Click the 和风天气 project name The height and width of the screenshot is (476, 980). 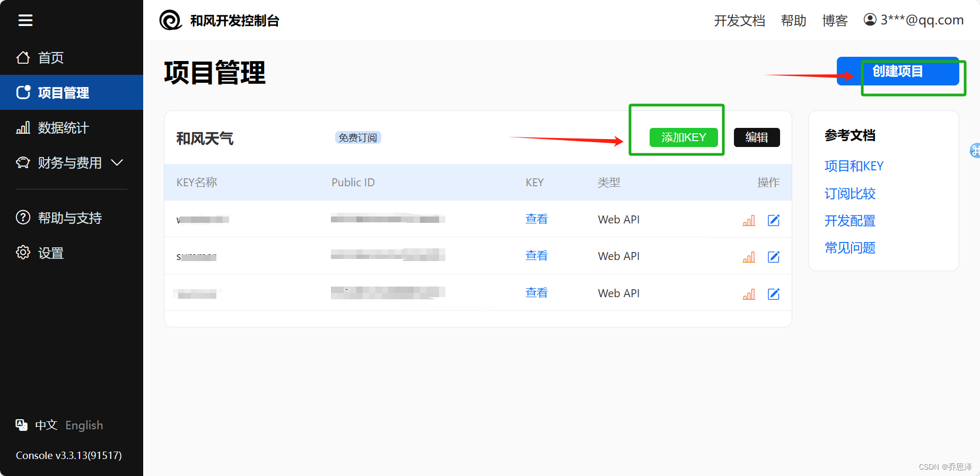coord(205,139)
